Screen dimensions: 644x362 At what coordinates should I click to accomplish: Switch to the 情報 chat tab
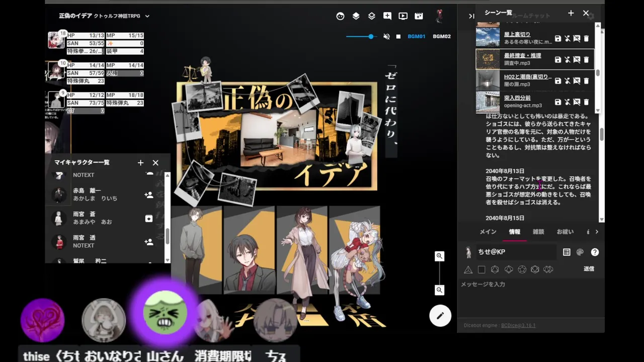pos(515,232)
